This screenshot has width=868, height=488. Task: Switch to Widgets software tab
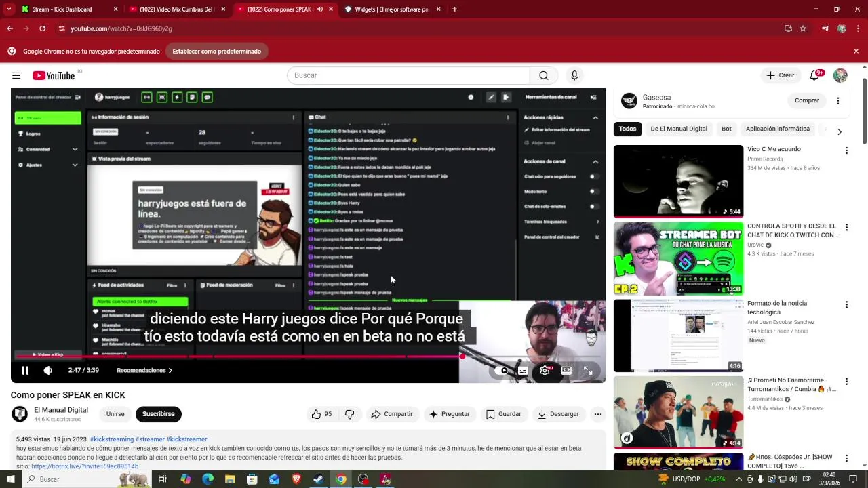[x=393, y=9]
